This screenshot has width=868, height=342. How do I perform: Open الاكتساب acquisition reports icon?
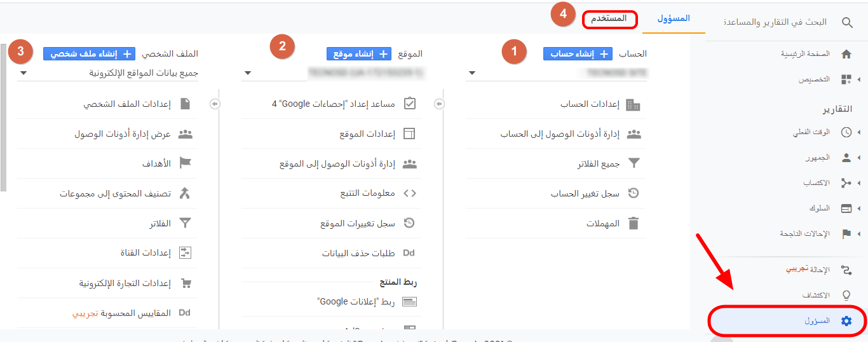coord(846,183)
